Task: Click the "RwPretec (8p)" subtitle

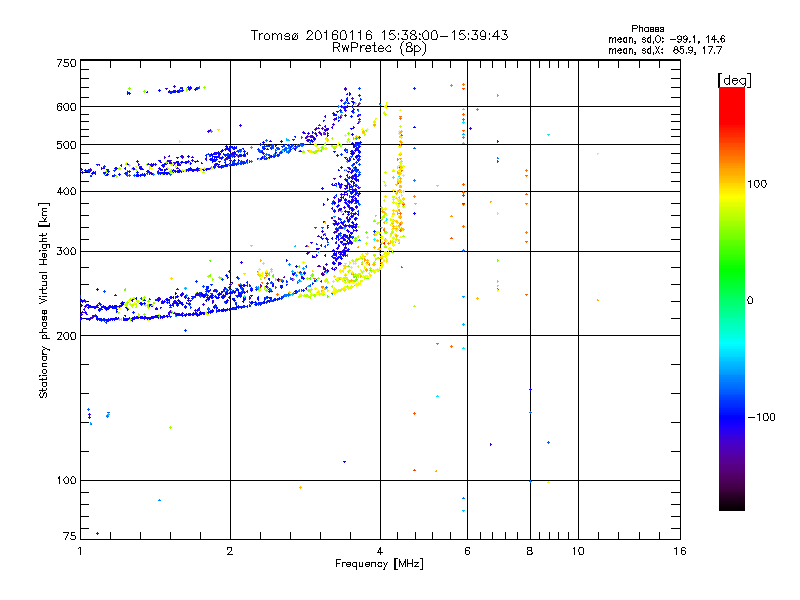Action: [x=379, y=48]
